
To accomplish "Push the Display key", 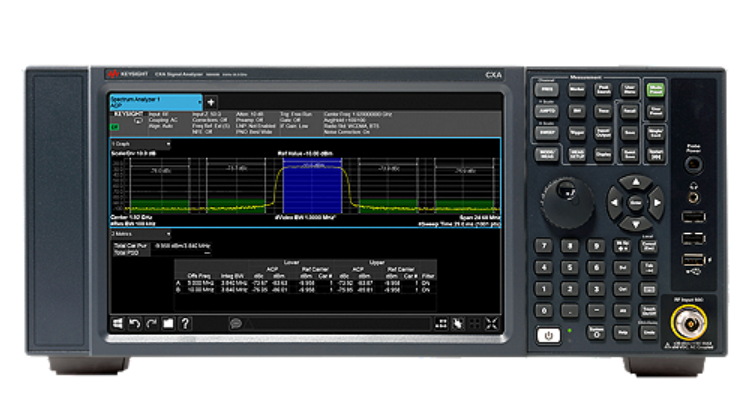I will pos(603,154).
